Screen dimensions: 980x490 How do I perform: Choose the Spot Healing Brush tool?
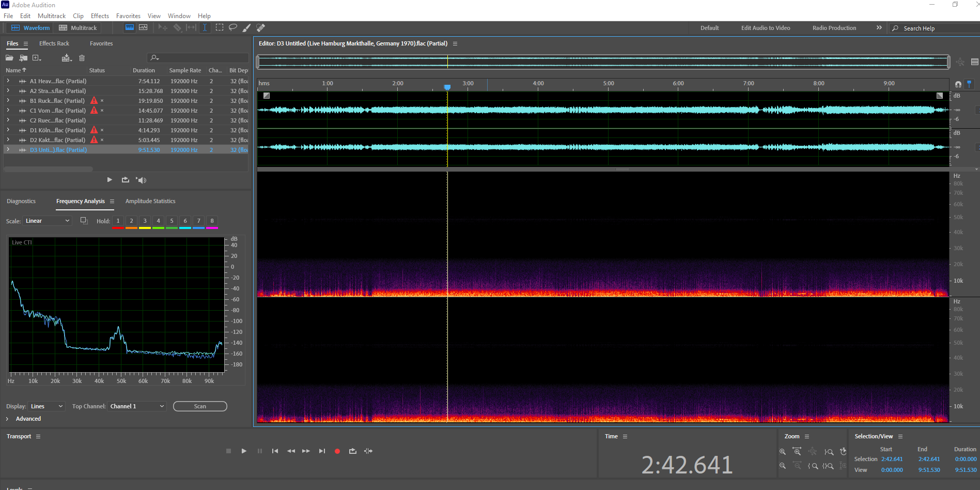click(261, 27)
